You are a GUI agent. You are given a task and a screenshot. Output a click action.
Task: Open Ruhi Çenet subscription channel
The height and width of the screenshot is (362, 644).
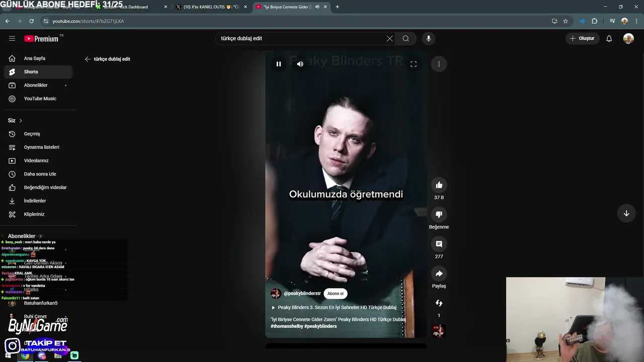click(38, 317)
